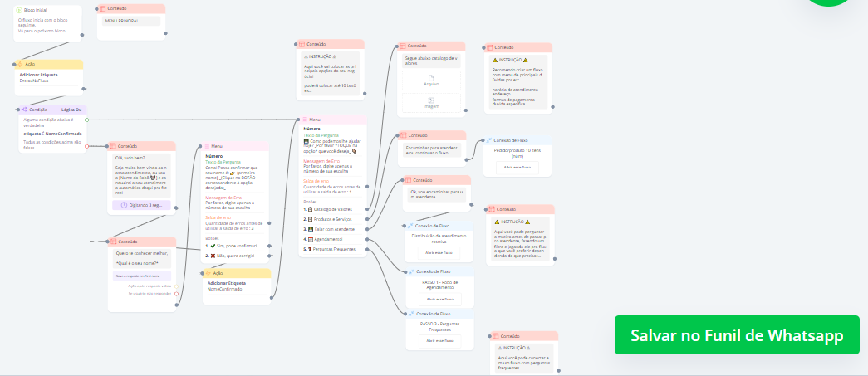The height and width of the screenshot is (376, 868).
Task: Select the 'Agendamento' menu option
Action: [329, 238]
